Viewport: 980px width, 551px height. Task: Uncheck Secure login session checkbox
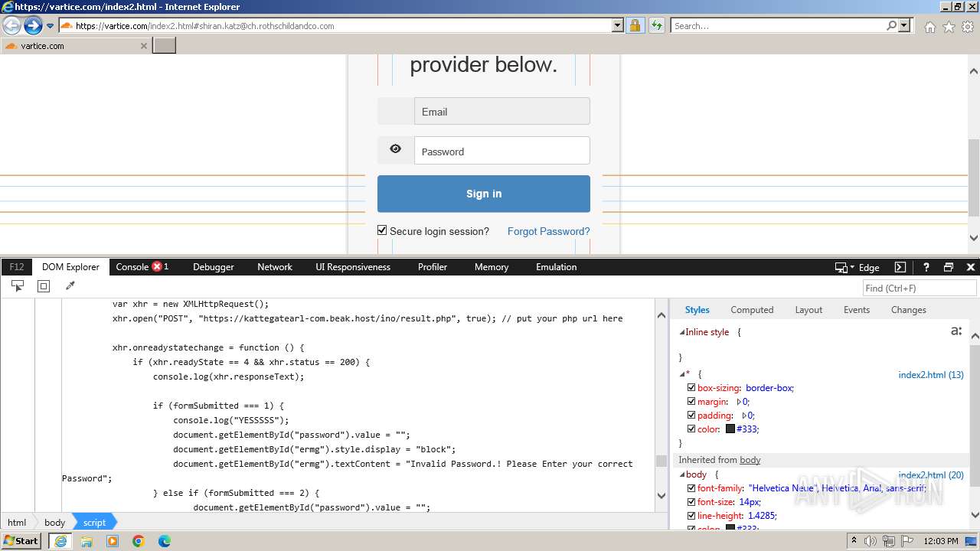pyautogui.click(x=382, y=230)
